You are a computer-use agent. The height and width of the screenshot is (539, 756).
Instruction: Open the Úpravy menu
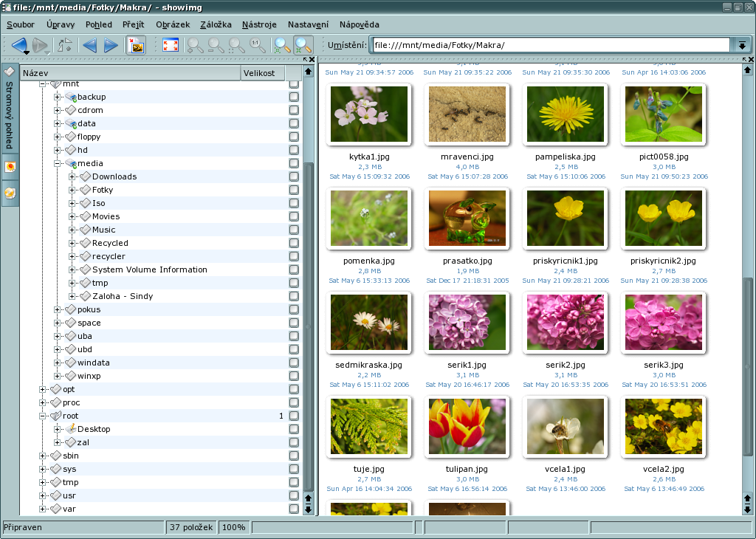(x=61, y=24)
